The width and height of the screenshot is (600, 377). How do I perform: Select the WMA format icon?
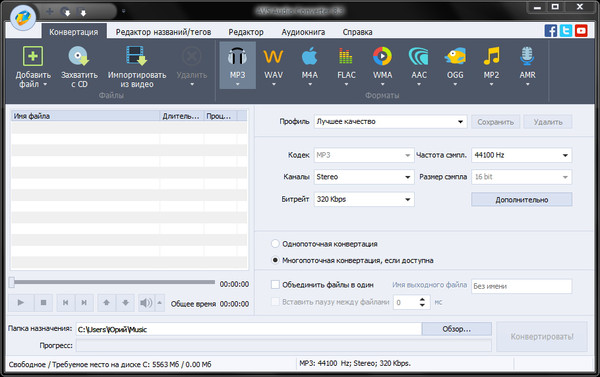(382, 57)
